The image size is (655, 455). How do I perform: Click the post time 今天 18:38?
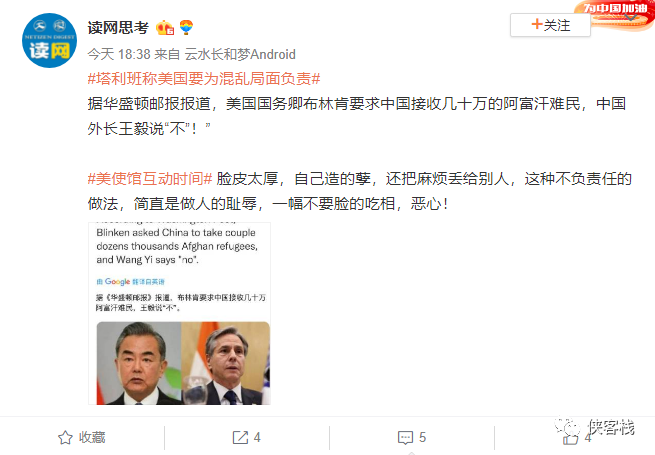(x=119, y=54)
